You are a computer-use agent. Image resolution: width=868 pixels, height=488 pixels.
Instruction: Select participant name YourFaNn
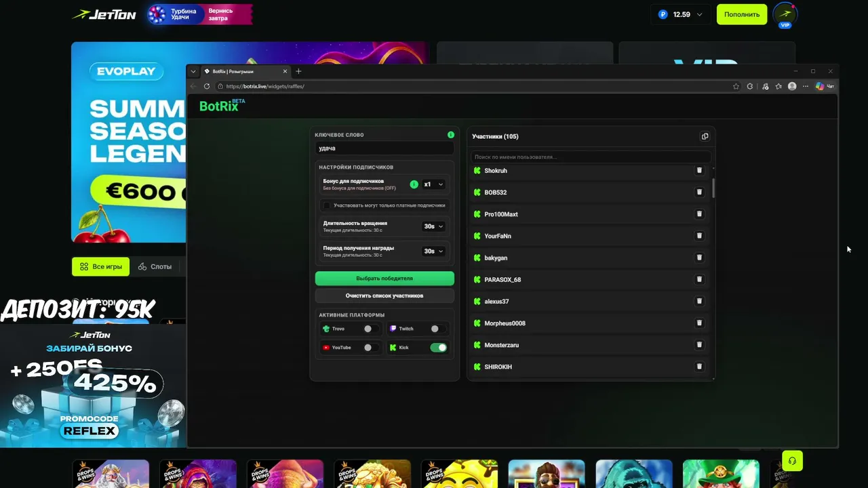[498, 236]
